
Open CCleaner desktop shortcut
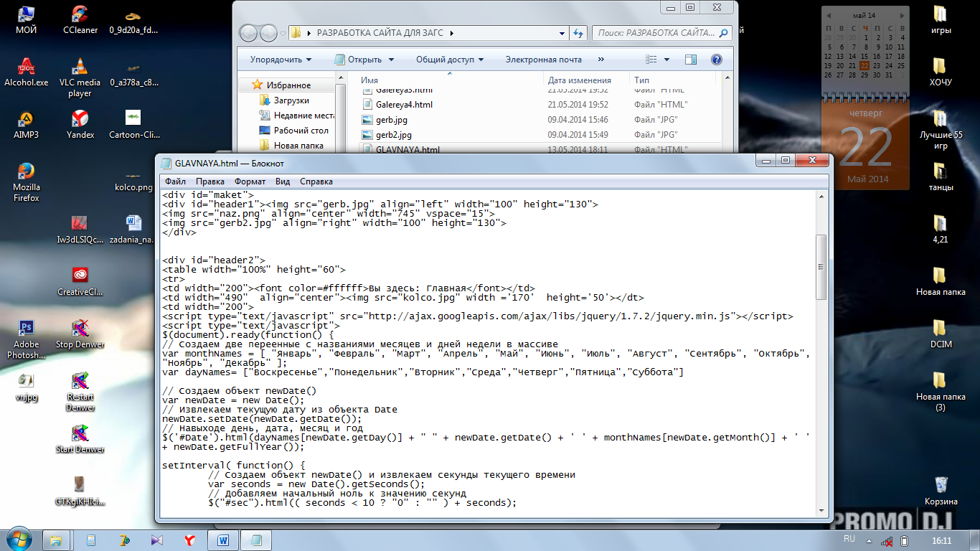[x=80, y=19]
